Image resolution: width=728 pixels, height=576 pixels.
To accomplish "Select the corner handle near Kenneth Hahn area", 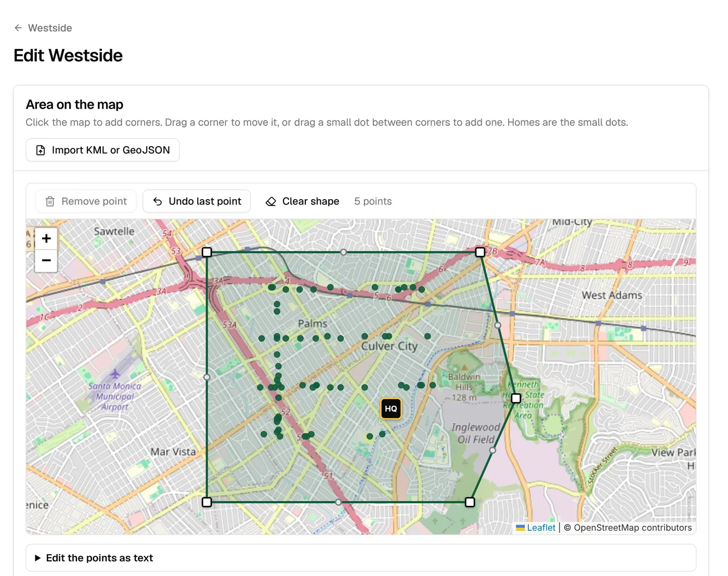I will 516,398.
